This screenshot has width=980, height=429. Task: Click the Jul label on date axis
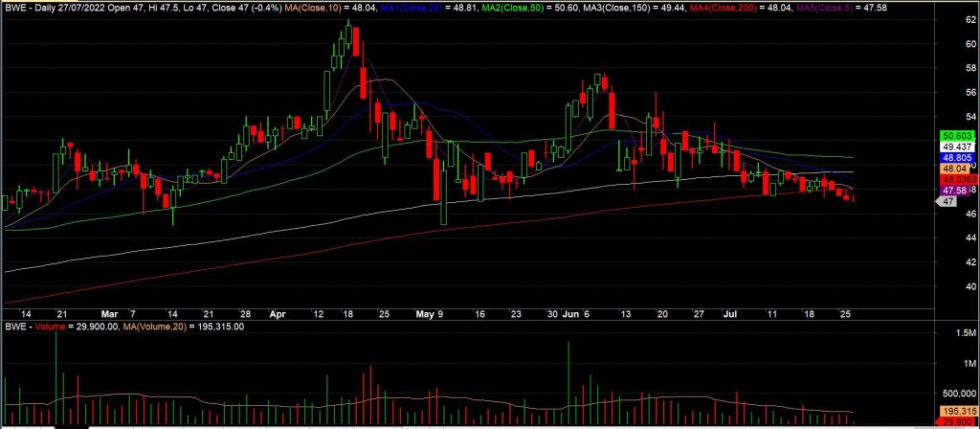(728, 313)
